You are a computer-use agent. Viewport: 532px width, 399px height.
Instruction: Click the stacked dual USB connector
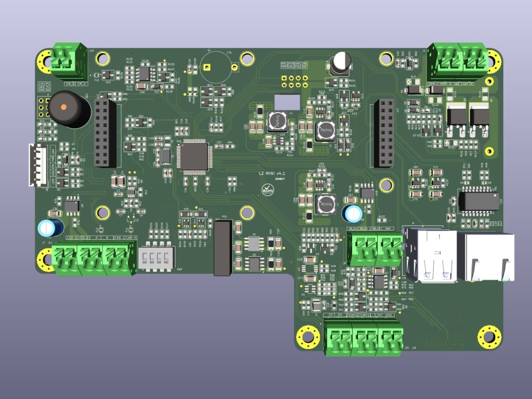click(x=431, y=256)
